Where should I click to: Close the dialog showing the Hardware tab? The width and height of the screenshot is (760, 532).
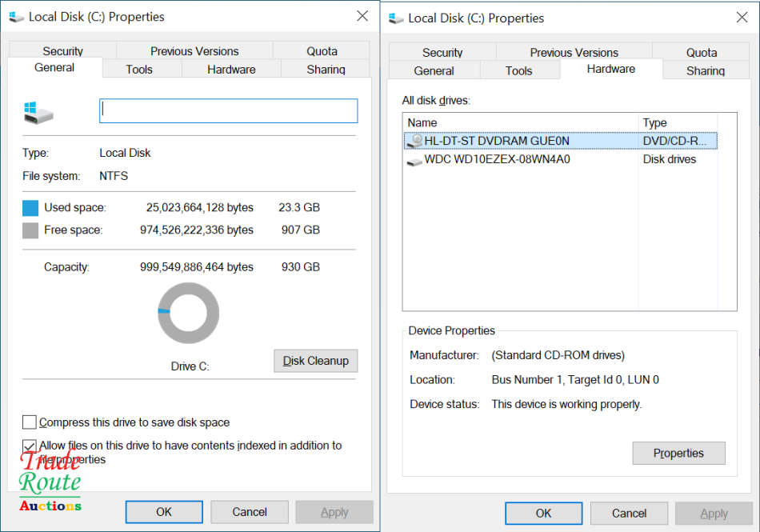pyautogui.click(x=740, y=18)
